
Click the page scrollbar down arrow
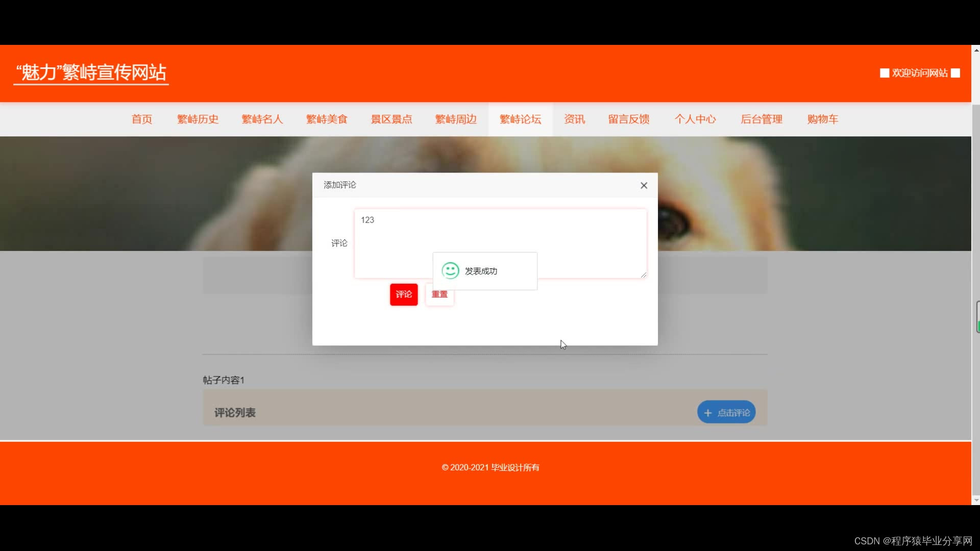coord(976,500)
